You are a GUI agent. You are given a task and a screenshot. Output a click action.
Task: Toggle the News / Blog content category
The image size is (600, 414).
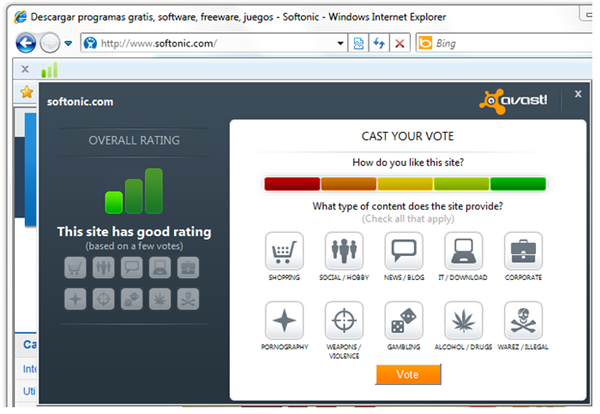(x=404, y=251)
